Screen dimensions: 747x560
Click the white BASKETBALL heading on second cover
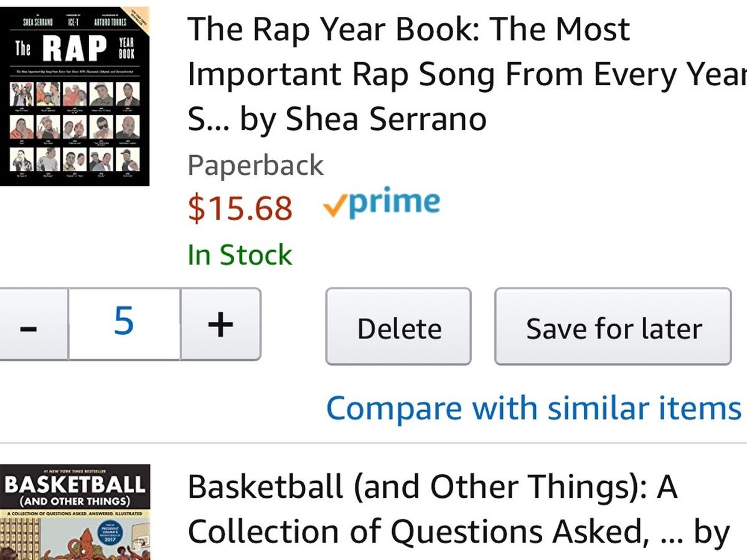tap(73, 485)
